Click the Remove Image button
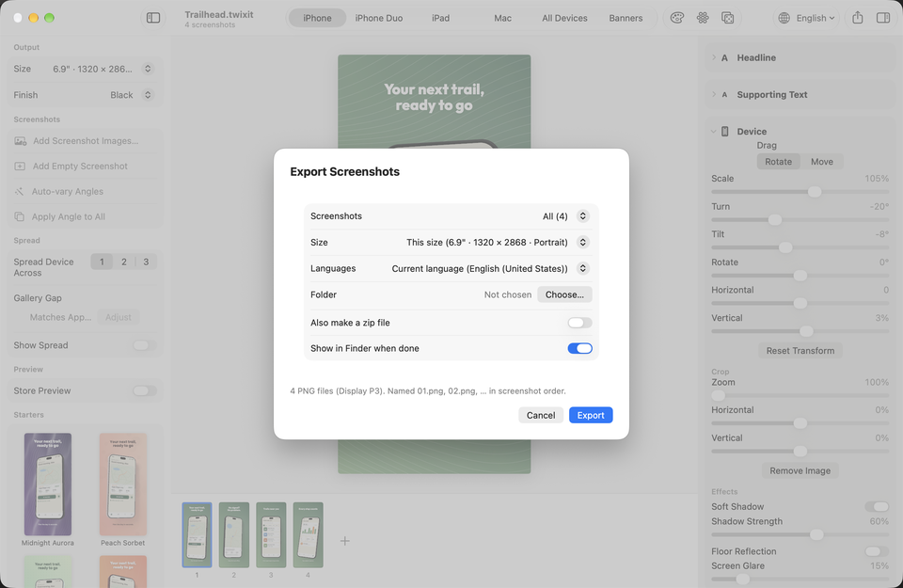This screenshot has width=903, height=588. tap(800, 470)
